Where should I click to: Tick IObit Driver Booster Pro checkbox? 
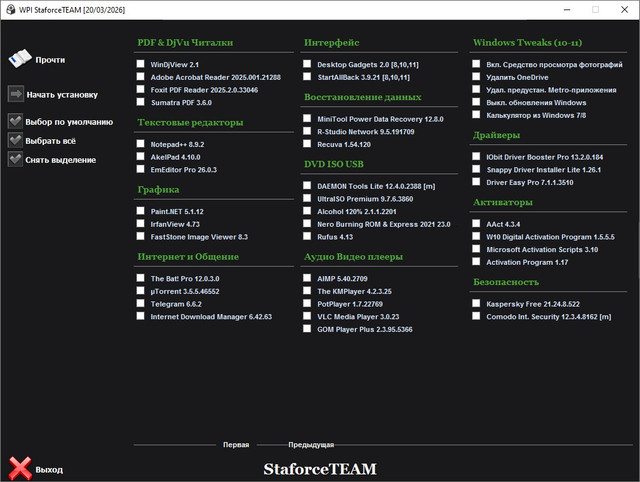point(476,156)
